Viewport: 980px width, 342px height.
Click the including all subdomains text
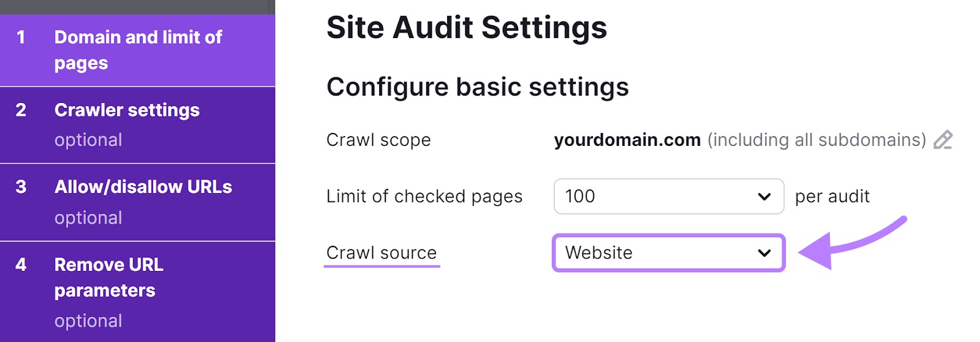(x=816, y=140)
